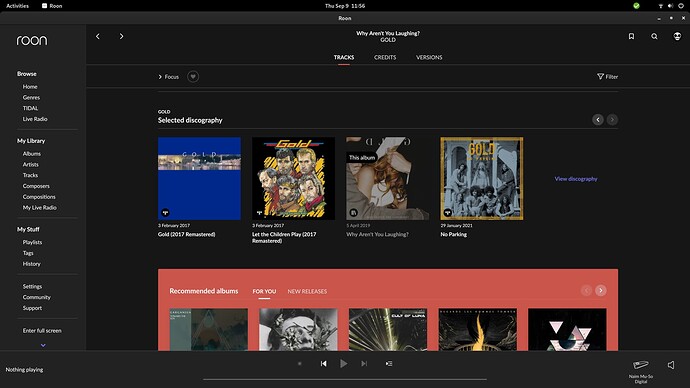Open Compositions in My Library

click(39, 197)
